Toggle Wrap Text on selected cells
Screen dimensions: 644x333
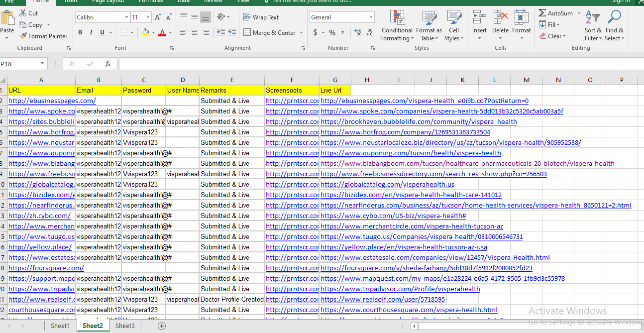(x=261, y=17)
